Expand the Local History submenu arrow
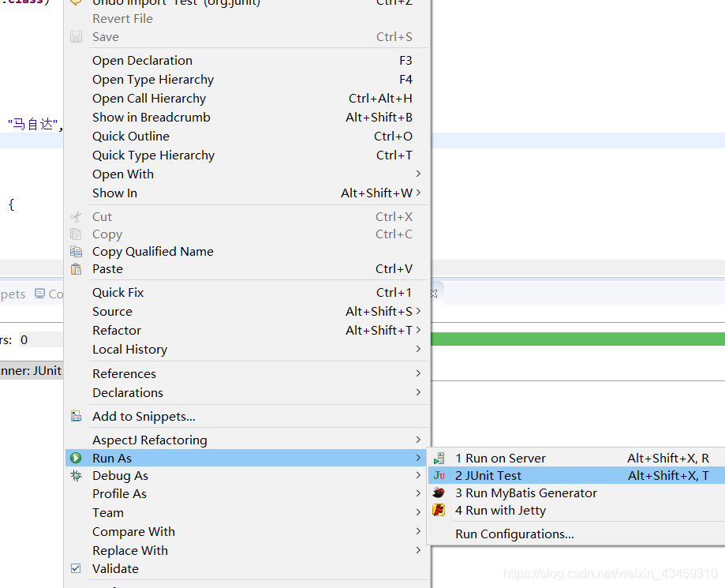The width and height of the screenshot is (725, 588). [x=418, y=350]
